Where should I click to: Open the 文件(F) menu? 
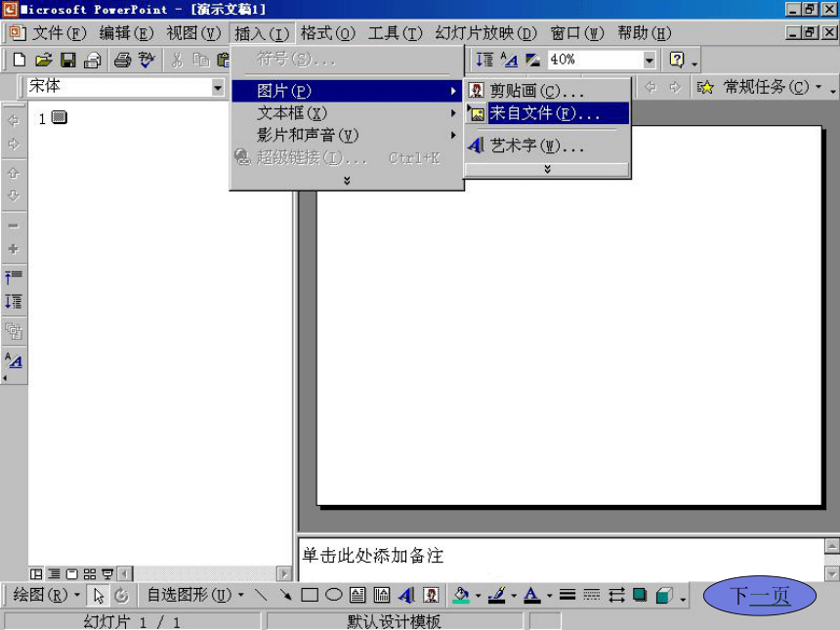click(x=59, y=33)
